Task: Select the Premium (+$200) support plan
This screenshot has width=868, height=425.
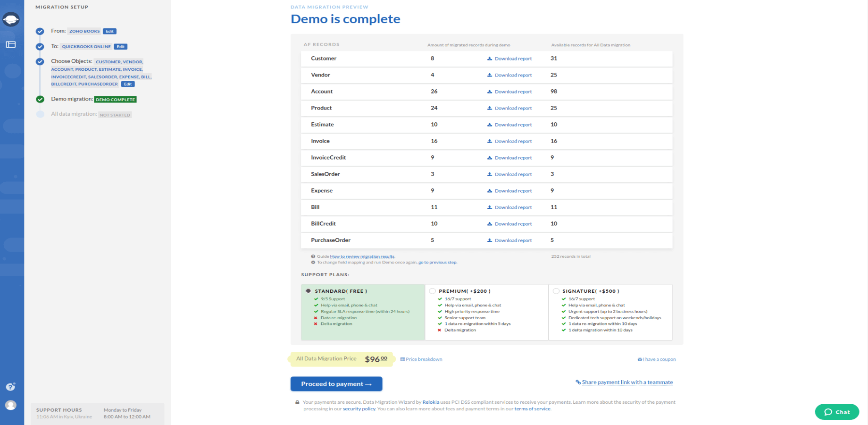Action: 432,291
